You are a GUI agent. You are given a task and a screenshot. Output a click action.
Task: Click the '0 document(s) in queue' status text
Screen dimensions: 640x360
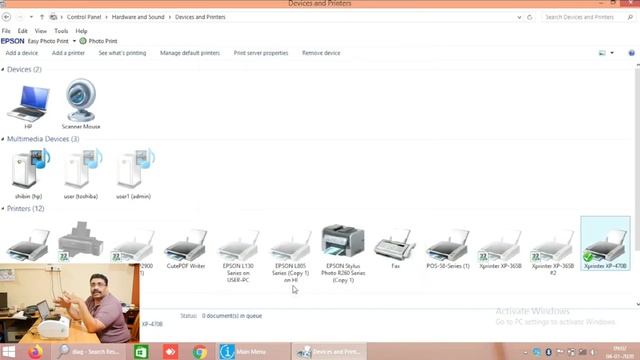(232, 316)
